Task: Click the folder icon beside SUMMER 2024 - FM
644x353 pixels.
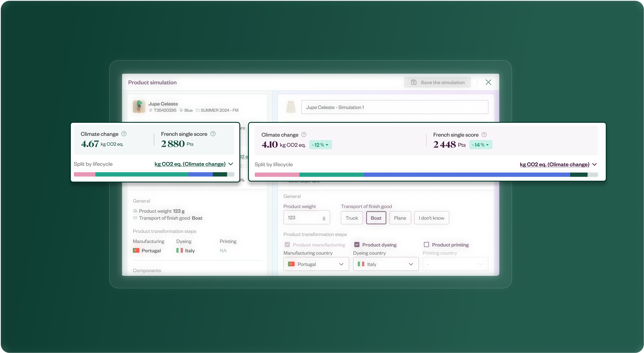Action: point(197,110)
